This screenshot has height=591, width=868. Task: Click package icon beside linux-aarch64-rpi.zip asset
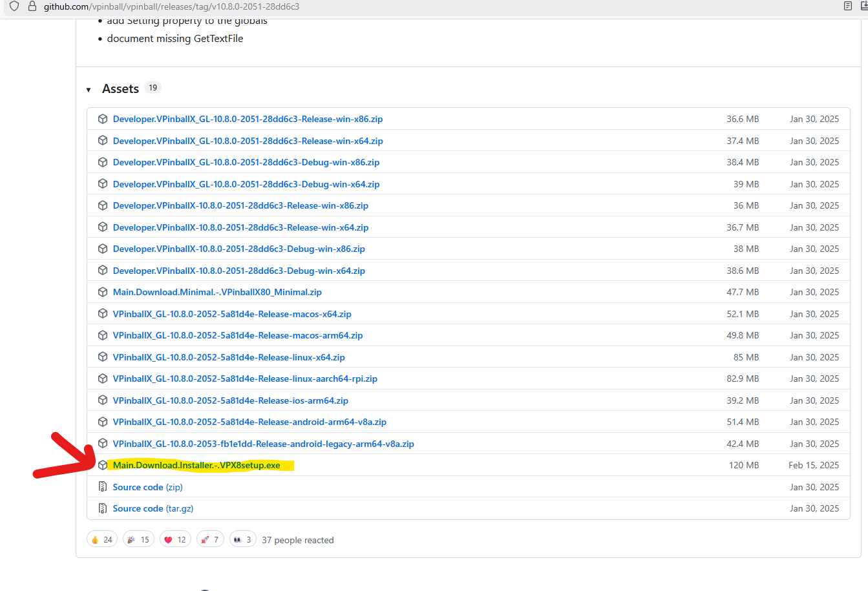point(102,378)
